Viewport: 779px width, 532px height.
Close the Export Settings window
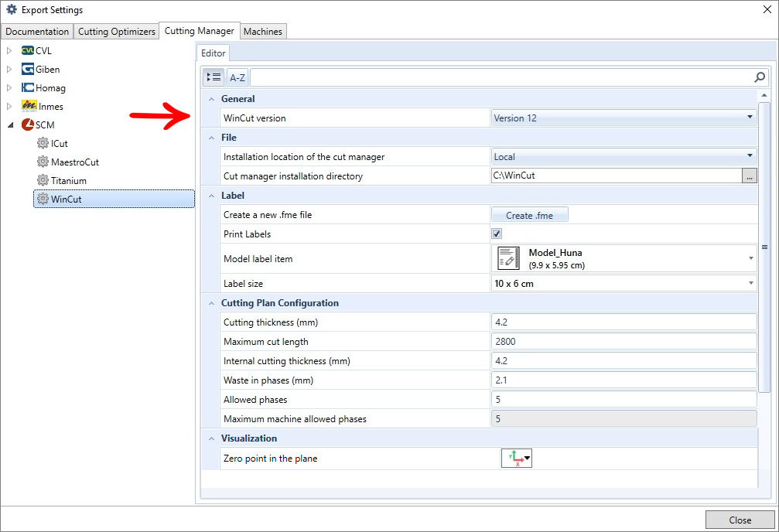coord(767,9)
